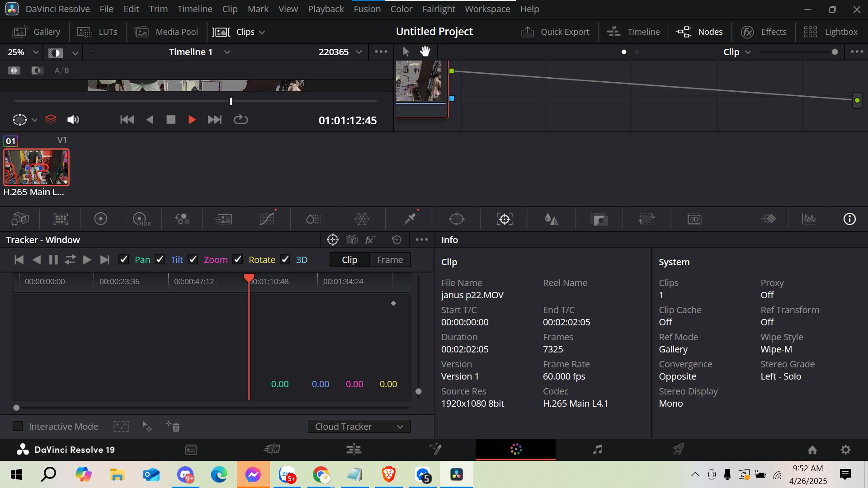
Task: Toggle the Pan tracking checkbox
Action: [x=123, y=259]
